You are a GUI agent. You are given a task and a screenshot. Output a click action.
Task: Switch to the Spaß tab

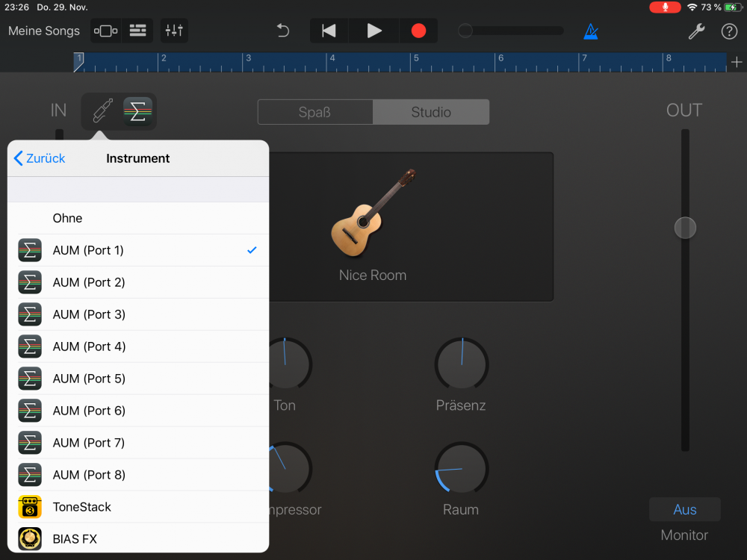pos(314,113)
